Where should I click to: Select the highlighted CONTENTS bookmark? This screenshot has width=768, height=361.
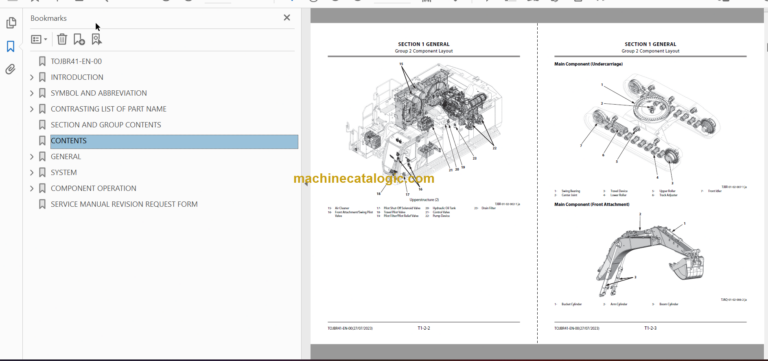pos(174,141)
